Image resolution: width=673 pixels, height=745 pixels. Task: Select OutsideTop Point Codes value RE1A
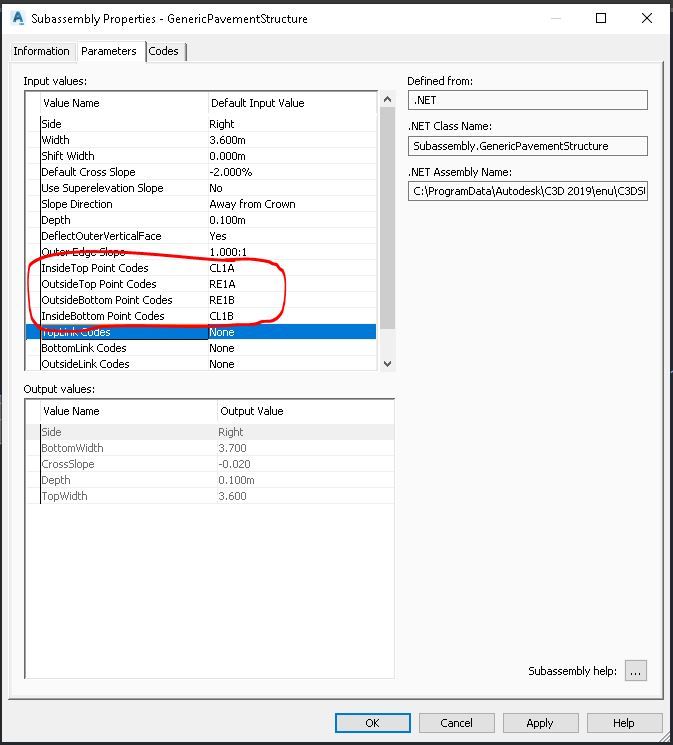pos(292,284)
